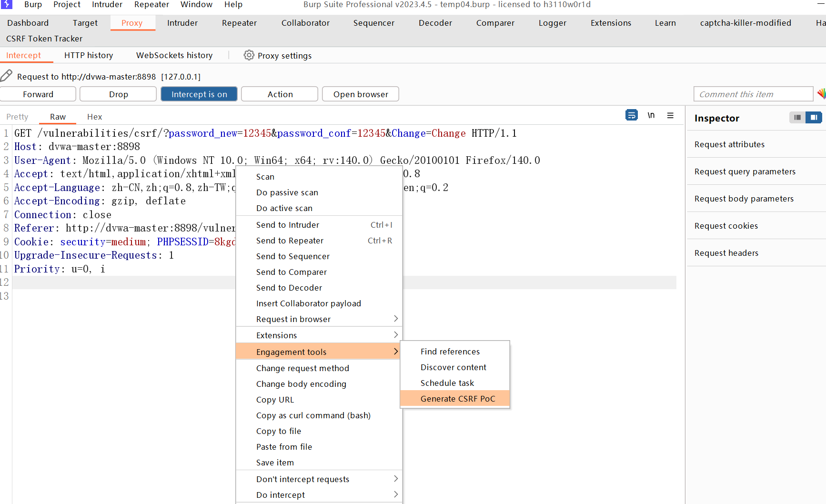Switch Inspector to right layout

[x=814, y=117]
